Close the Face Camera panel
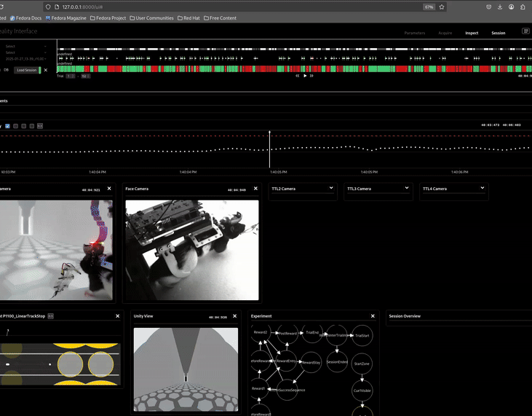532x416 pixels. click(x=255, y=189)
